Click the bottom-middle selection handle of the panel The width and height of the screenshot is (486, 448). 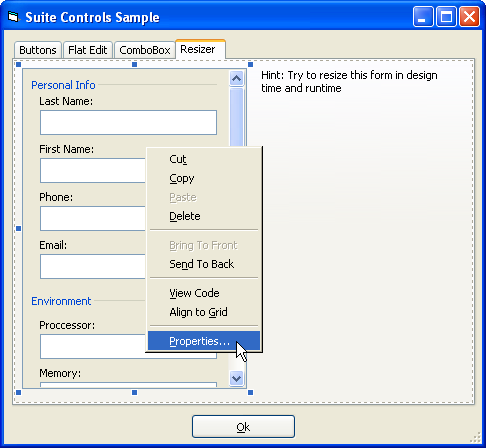pos(135,392)
